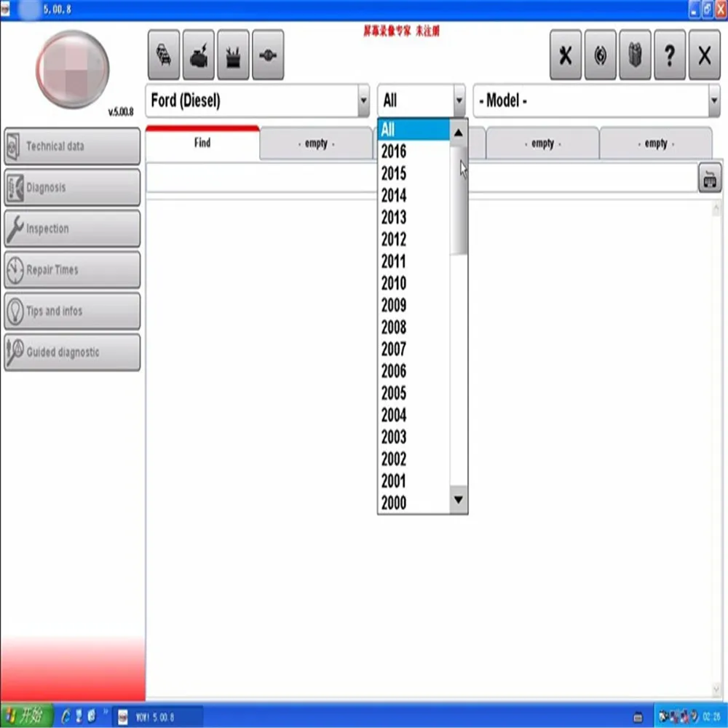Click the battery toolbar icon

[233, 55]
